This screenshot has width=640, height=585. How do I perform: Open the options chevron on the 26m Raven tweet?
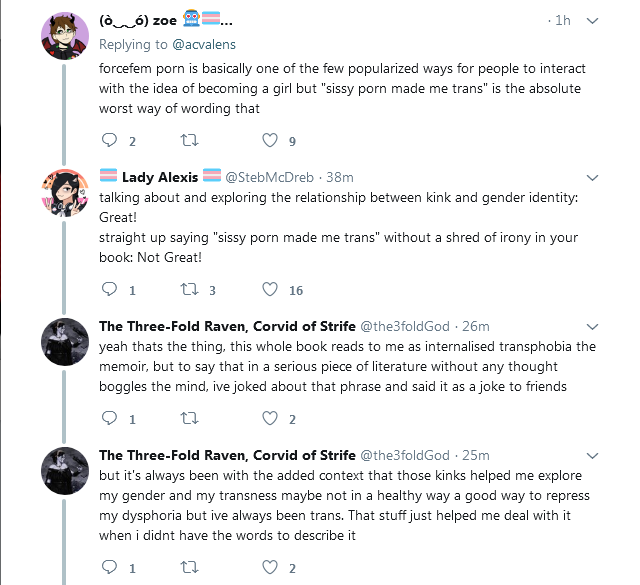tap(592, 326)
